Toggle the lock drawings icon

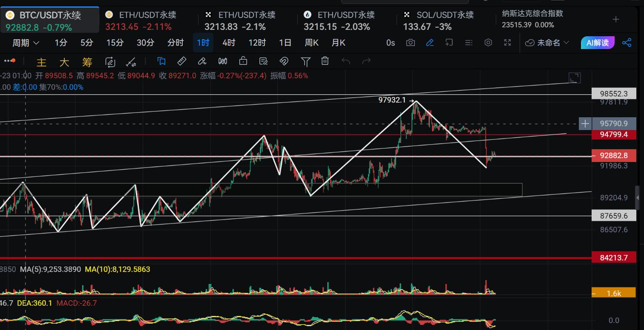point(243,61)
